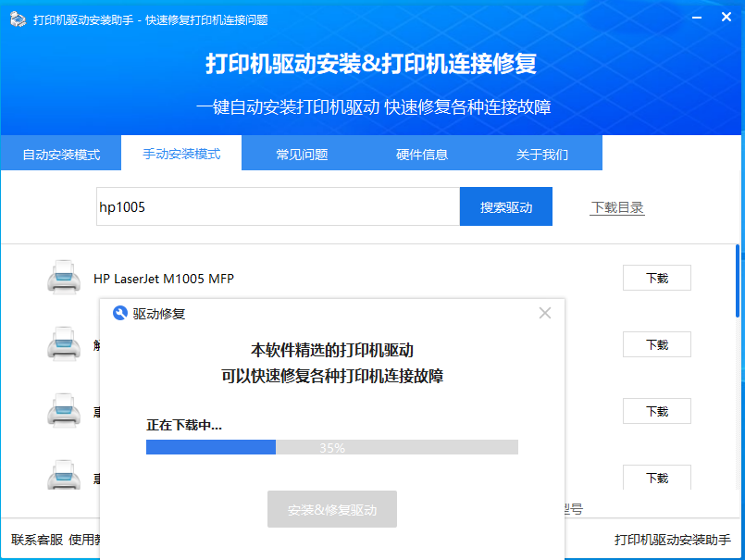Download the HP LaserJet M1005 MFP driver
Viewport: 745px width, 560px height.
coord(656,277)
